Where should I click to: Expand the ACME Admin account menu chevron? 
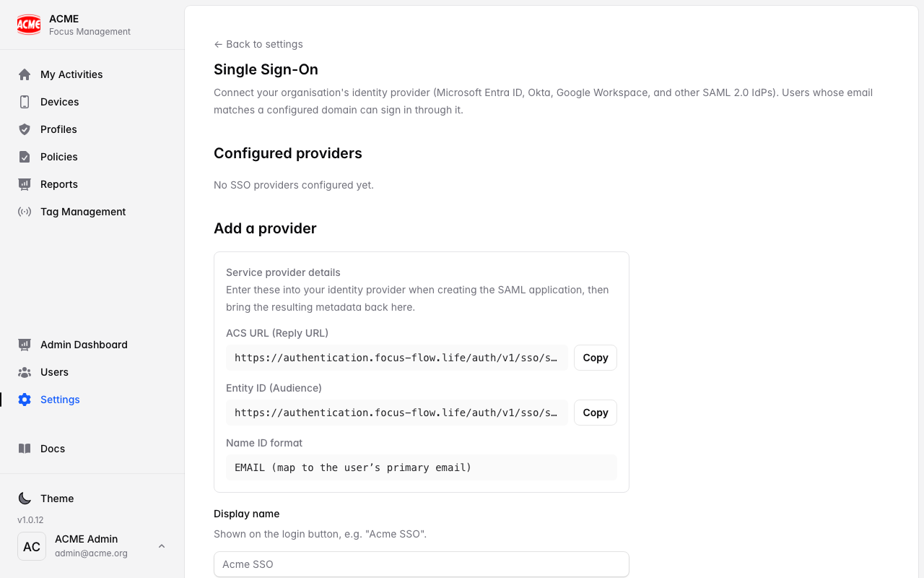click(162, 546)
